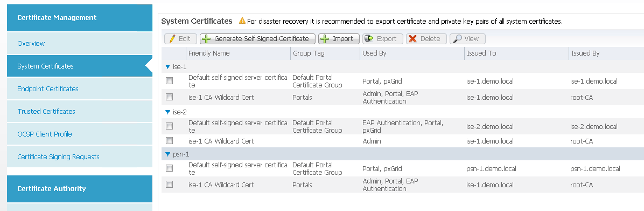644x211 pixels.
Task: Click the Certificate Authority section header
Action: tap(80, 189)
